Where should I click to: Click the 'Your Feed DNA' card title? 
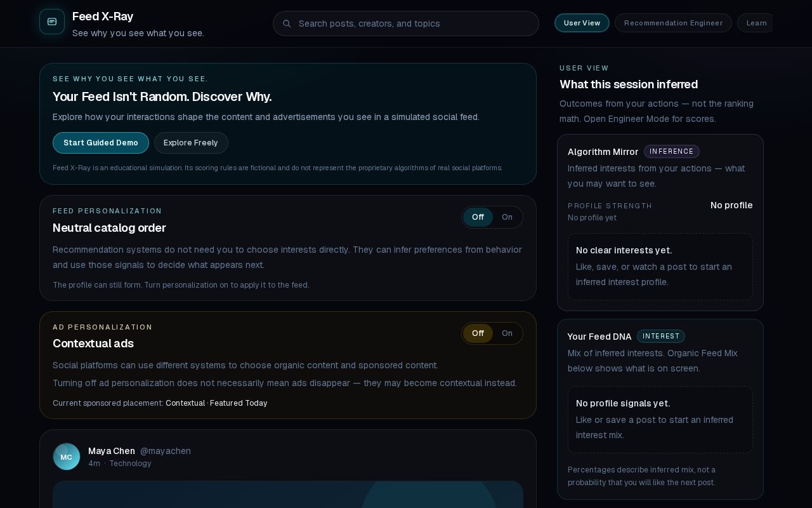(x=599, y=337)
